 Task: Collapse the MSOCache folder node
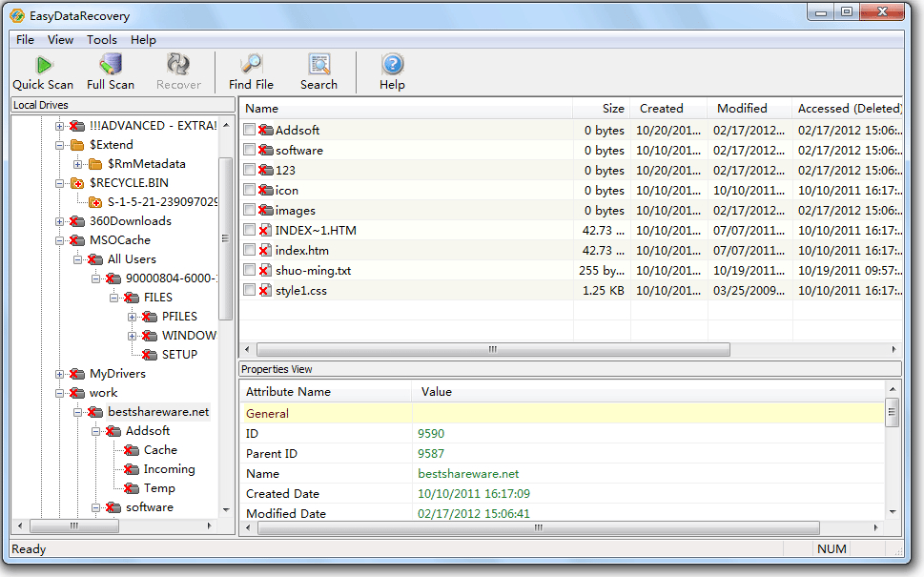coord(60,240)
